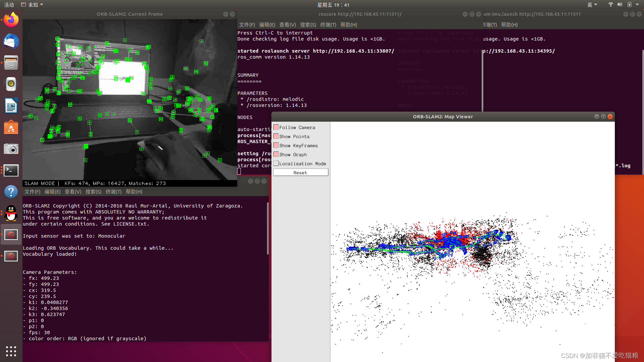Check the battery status indicator

pyautogui.click(x=629, y=5)
